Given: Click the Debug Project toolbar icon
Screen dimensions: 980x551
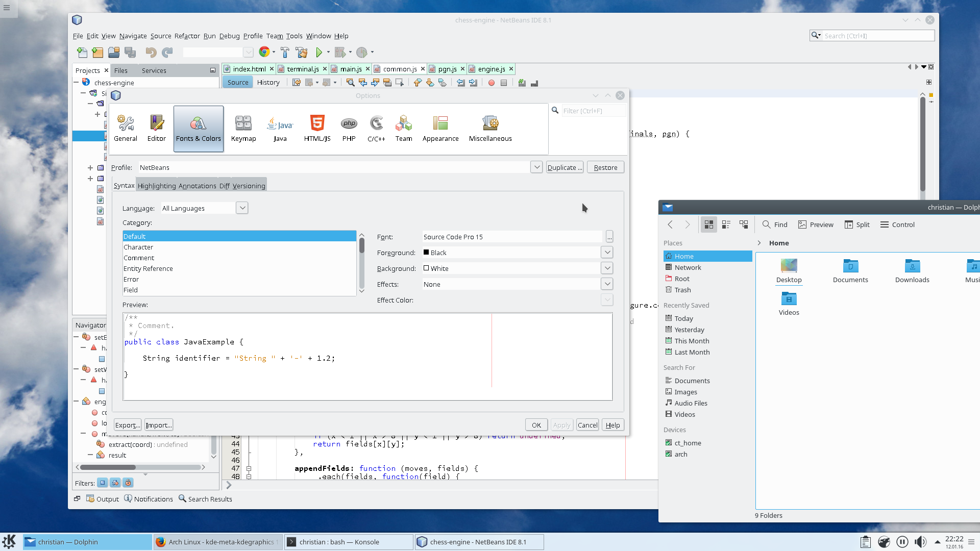Looking at the screenshot, I should 340,52.
